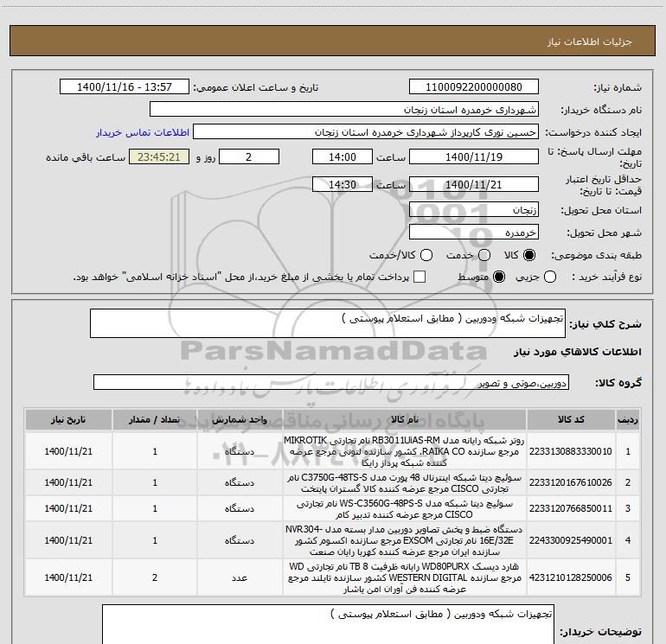Click the C3750G-48TS-S switch item name

[405, 482]
